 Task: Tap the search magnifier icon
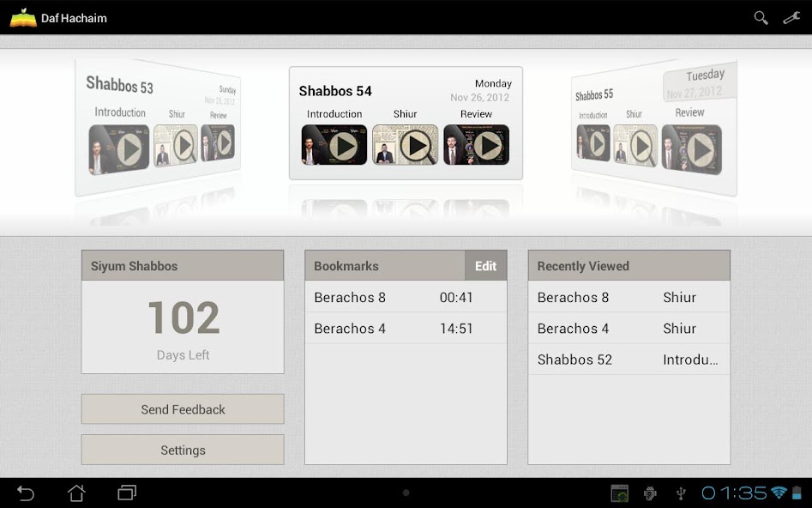(761, 18)
